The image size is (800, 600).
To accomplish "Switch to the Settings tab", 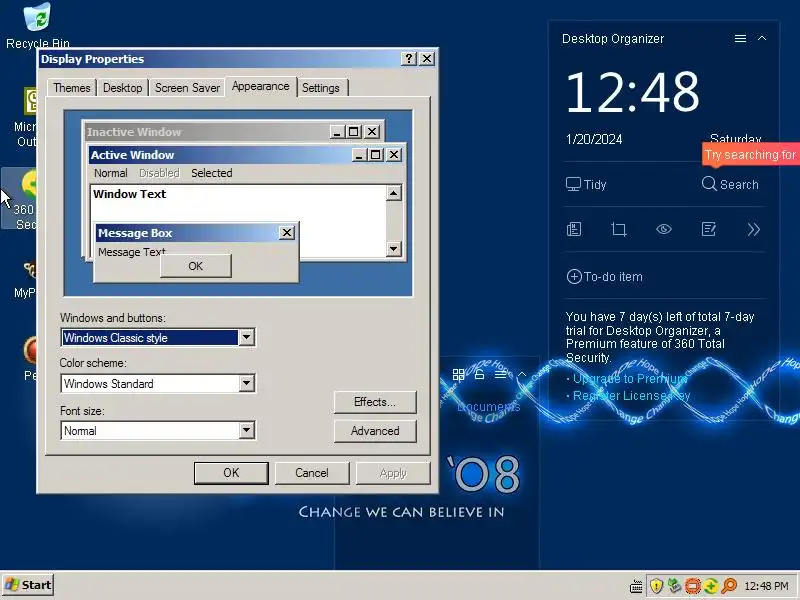I will 320,88.
